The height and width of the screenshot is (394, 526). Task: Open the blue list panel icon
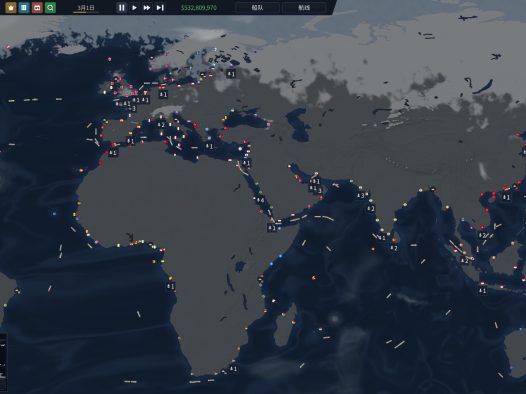(x=24, y=7)
